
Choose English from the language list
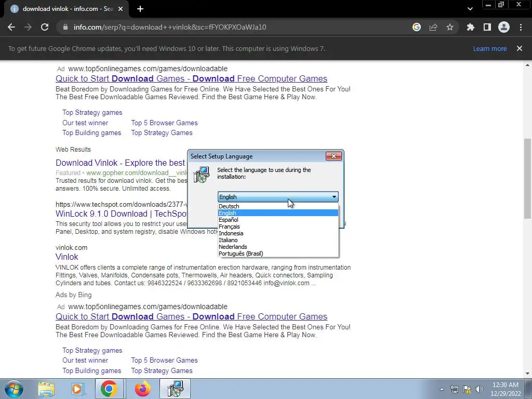tap(278, 213)
